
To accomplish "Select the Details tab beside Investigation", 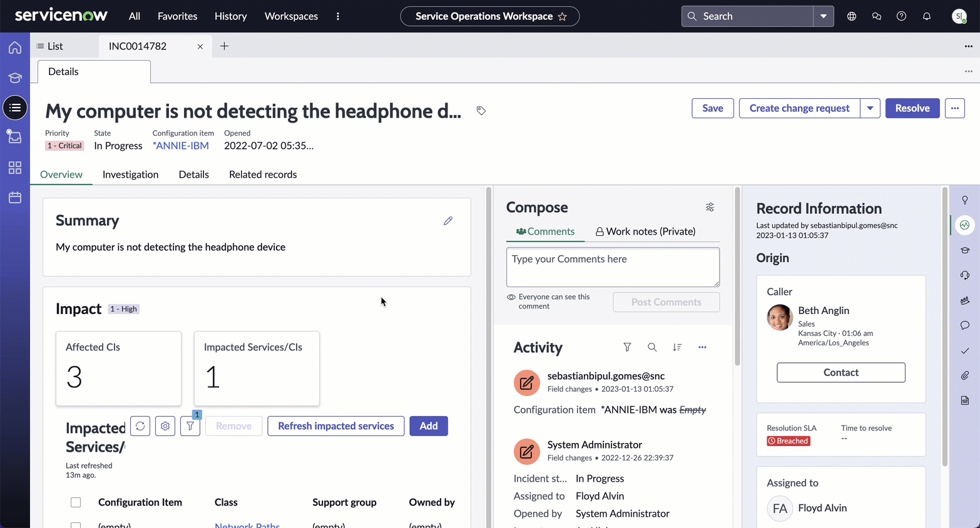I will [194, 175].
